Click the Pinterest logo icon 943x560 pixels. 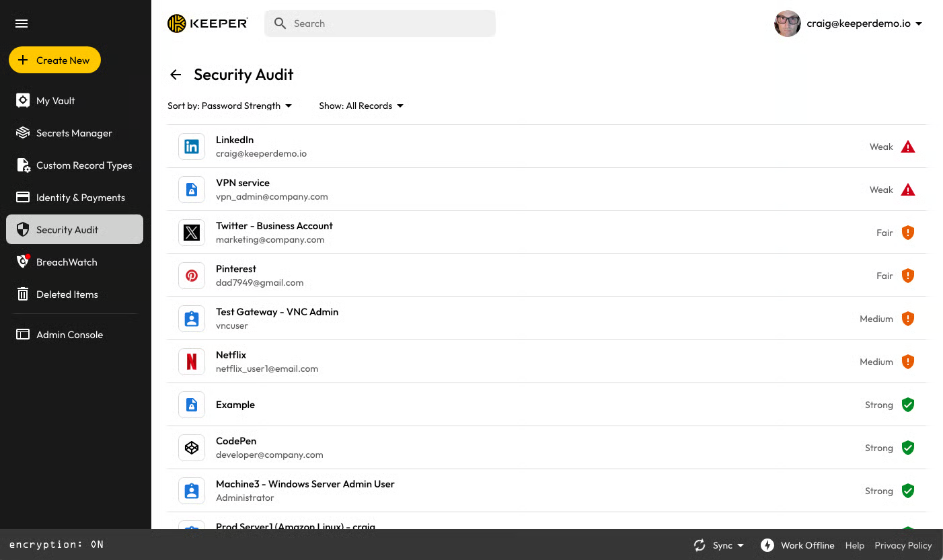click(x=192, y=276)
